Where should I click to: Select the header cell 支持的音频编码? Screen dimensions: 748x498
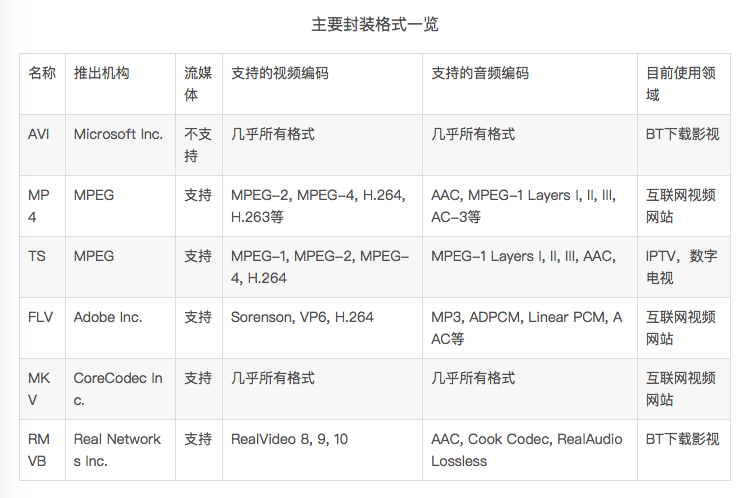pos(530,84)
